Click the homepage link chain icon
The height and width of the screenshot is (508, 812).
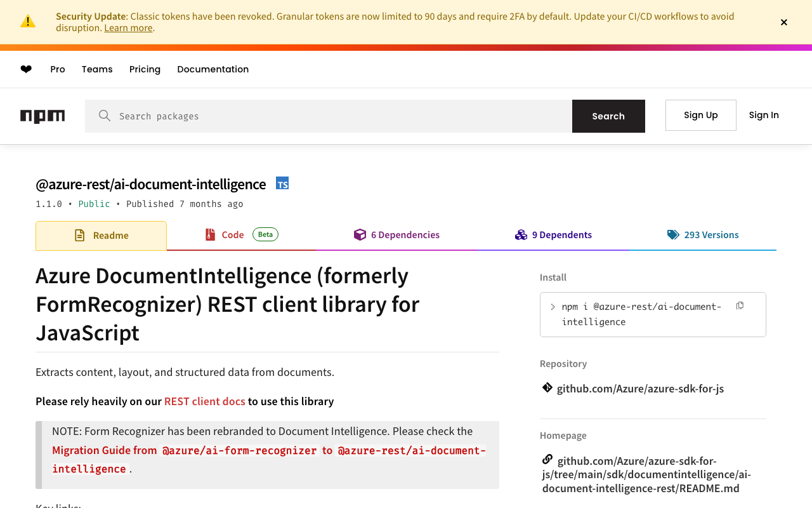click(547, 459)
